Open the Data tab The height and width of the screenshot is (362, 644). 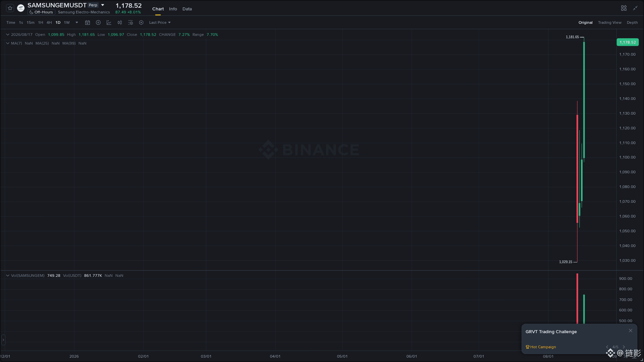187,9
